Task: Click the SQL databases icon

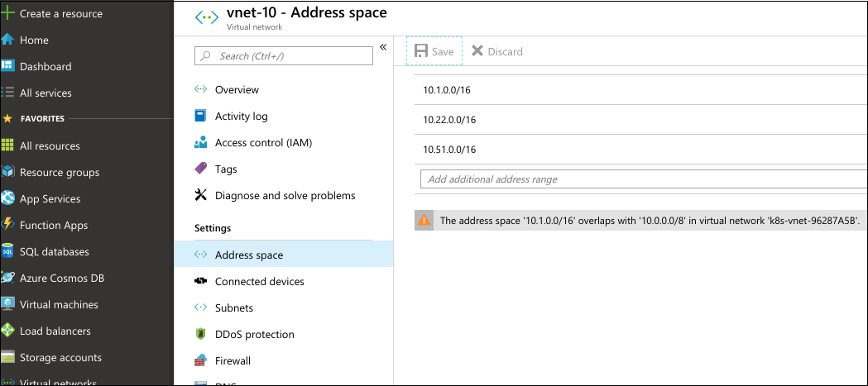Action: point(8,251)
